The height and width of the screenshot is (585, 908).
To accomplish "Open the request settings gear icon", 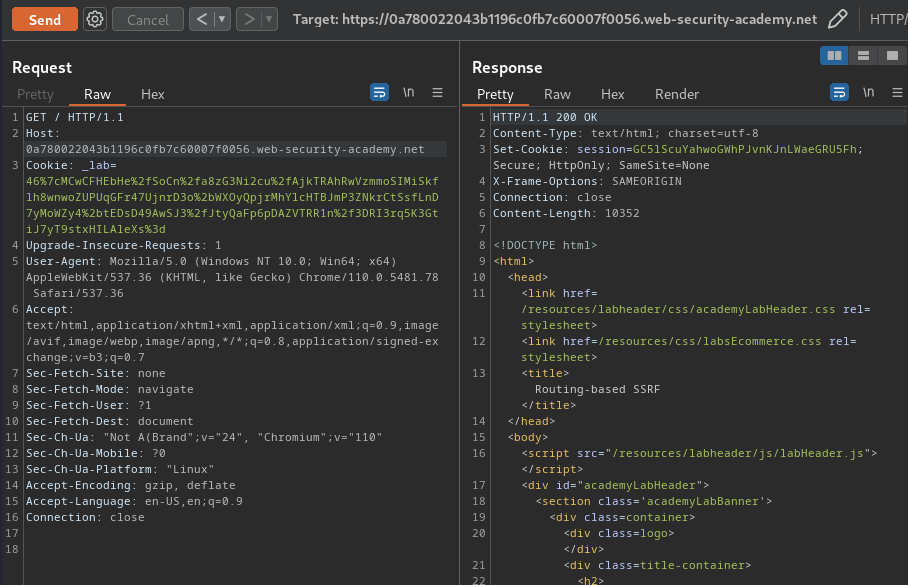I will click(95, 19).
